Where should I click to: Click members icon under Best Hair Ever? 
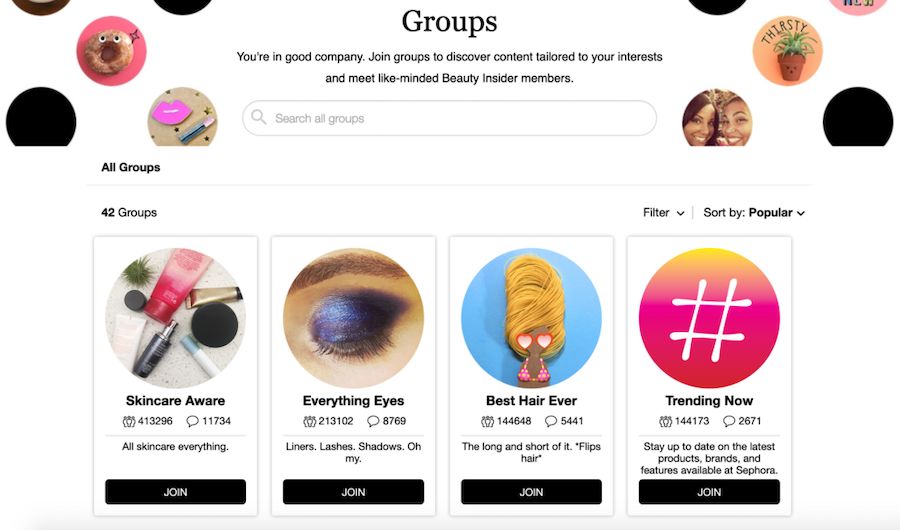[x=487, y=421]
